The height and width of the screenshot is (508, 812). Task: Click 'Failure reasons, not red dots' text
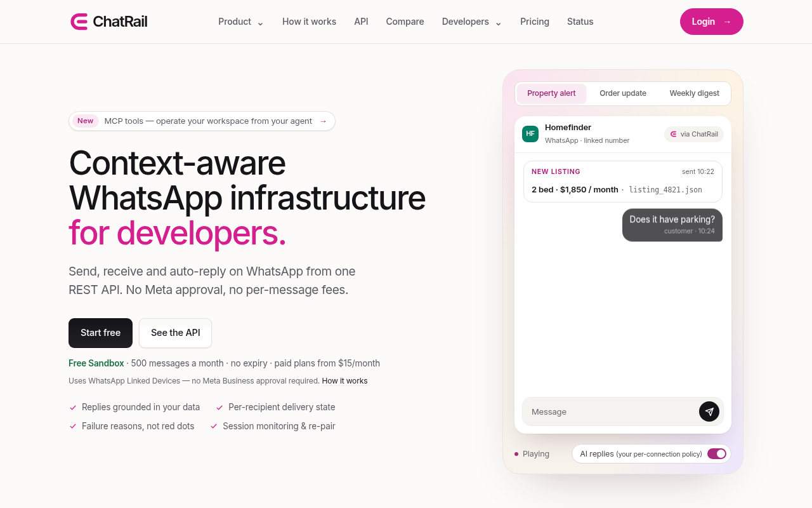click(x=138, y=426)
